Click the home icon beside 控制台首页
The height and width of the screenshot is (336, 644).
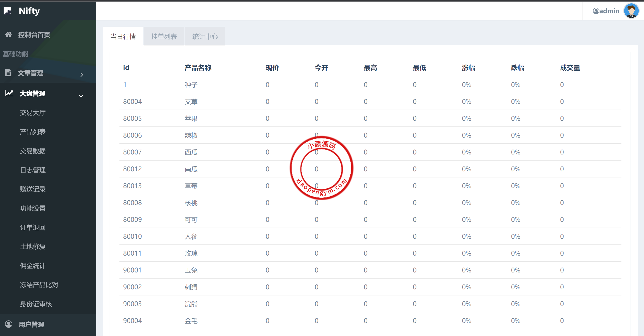pos(8,34)
